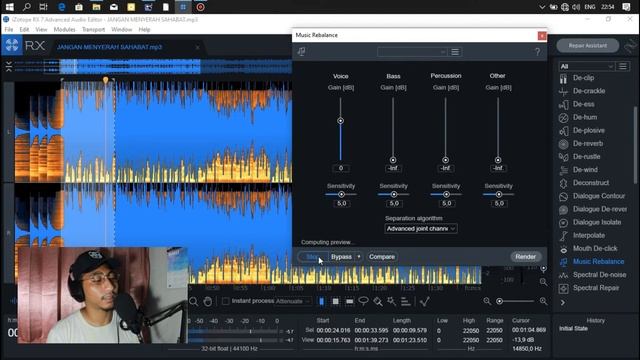The width and height of the screenshot is (640, 360).
Task: Zoom in the time axis
Action: pos(543,301)
